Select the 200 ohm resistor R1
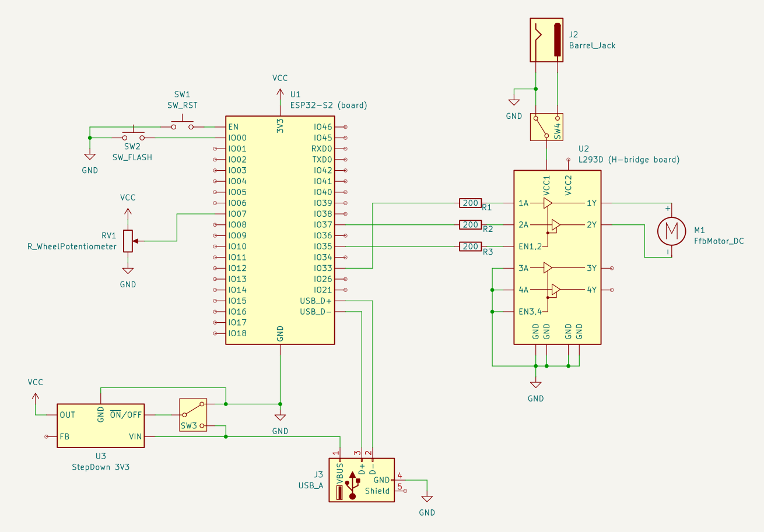Viewport: 764px width, 532px height. point(470,203)
